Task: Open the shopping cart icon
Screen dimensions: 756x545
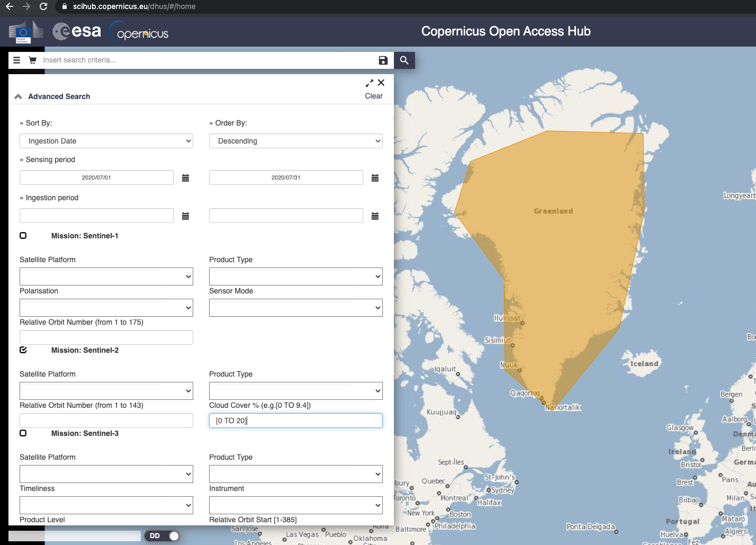Action: [x=32, y=60]
